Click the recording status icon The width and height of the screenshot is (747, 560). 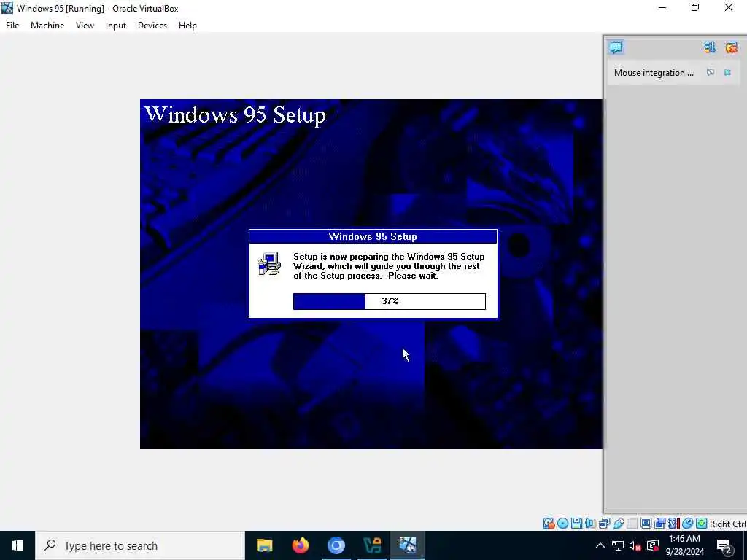(x=659, y=524)
